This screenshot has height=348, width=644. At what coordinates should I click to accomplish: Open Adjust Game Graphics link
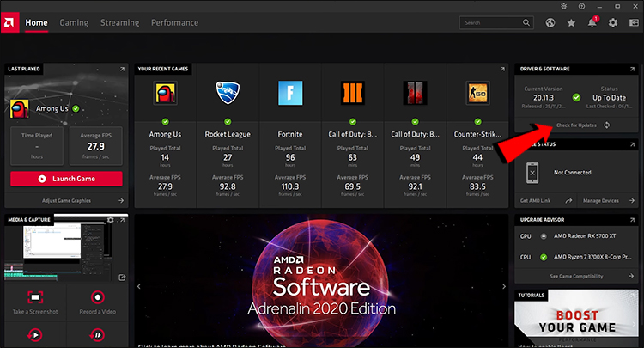coord(66,200)
